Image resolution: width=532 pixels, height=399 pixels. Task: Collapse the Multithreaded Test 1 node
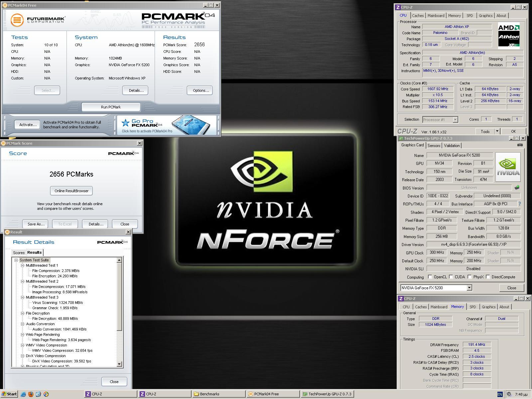23,265
